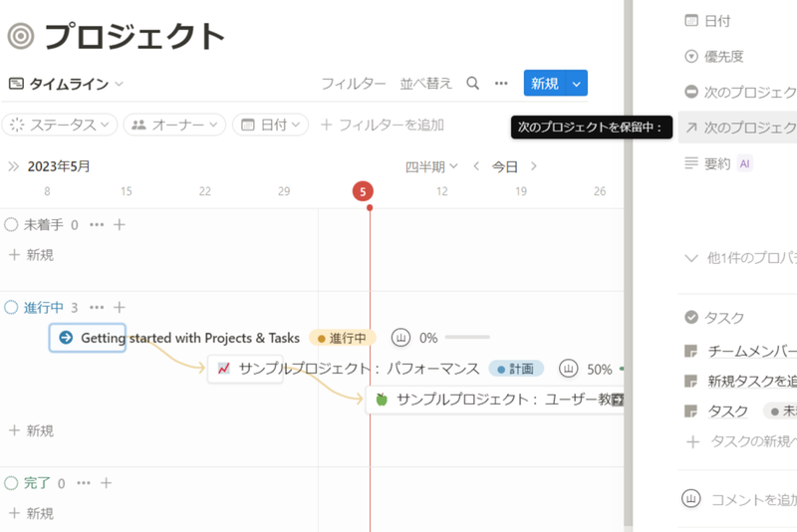Screen dimensions: 797x532
Task: Click the chart icon of サンプルプロジェクト：パフォーマンス
Action: tap(223, 369)
